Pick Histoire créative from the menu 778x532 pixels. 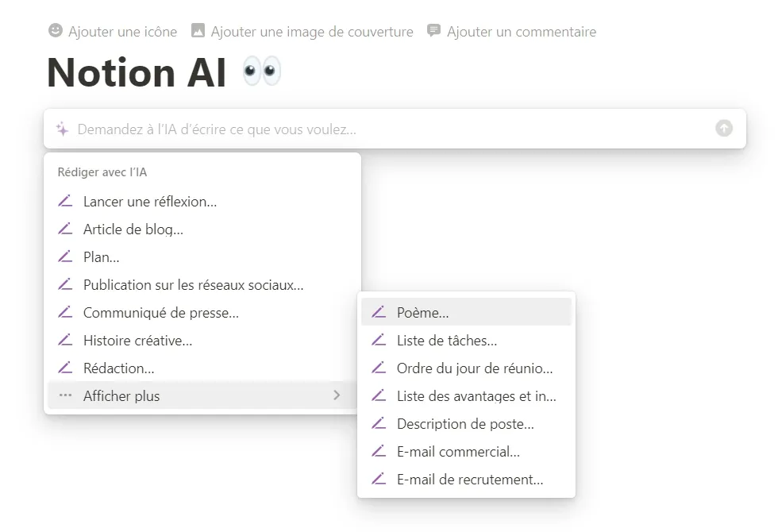(x=202, y=341)
